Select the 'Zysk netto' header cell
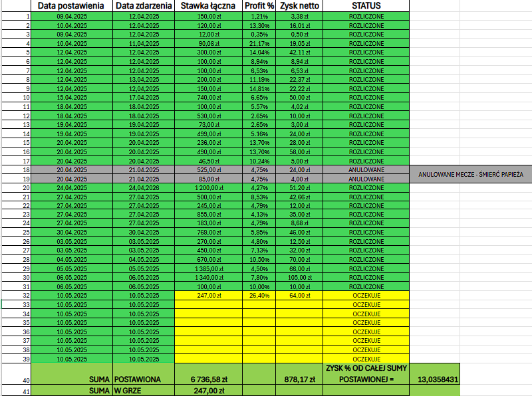Viewport: 532px width, 396px height. click(299, 6)
